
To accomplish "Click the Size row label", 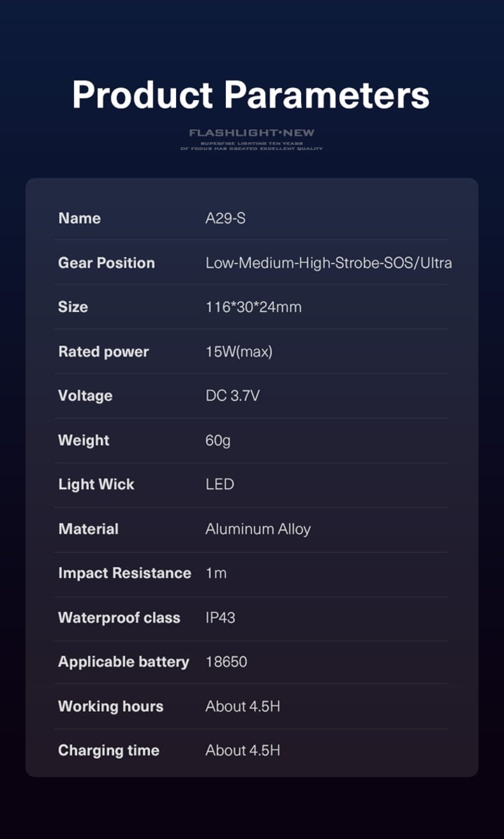I will pyautogui.click(x=73, y=307).
